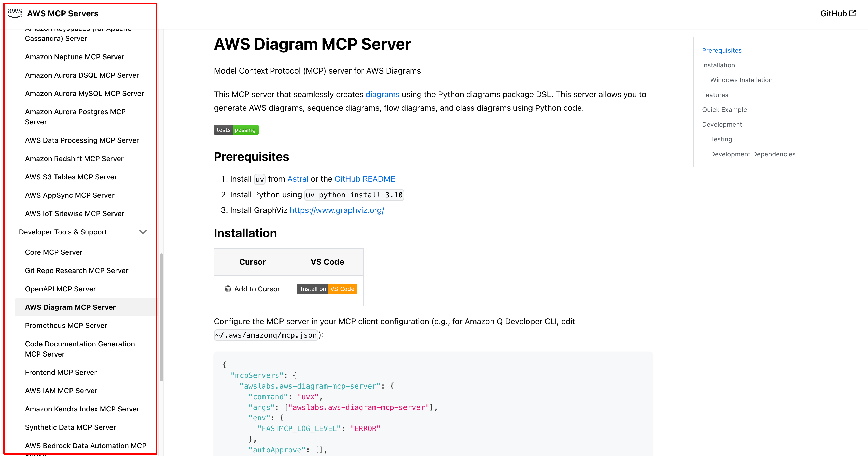
Task: Open Amazon Neptune MCP Server page
Action: (75, 56)
